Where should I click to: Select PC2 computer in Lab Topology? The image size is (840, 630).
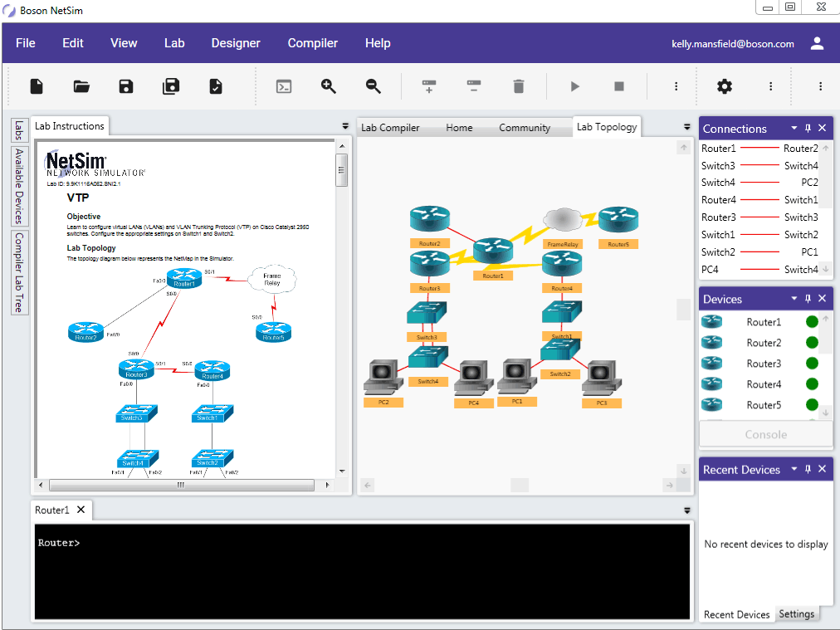(x=383, y=378)
